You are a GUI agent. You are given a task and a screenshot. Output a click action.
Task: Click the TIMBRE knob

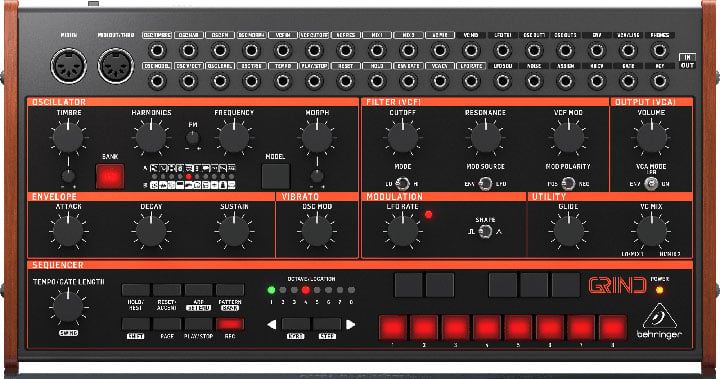68,137
